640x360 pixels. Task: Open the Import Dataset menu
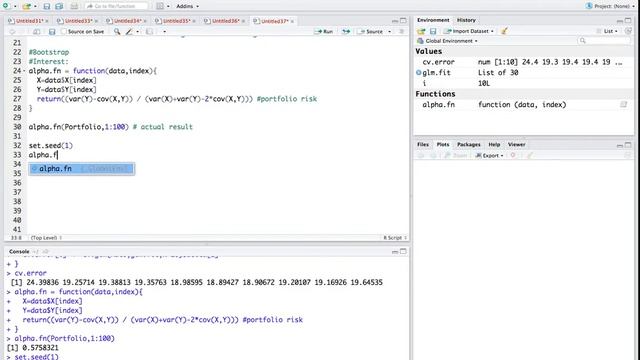[x=469, y=31]
